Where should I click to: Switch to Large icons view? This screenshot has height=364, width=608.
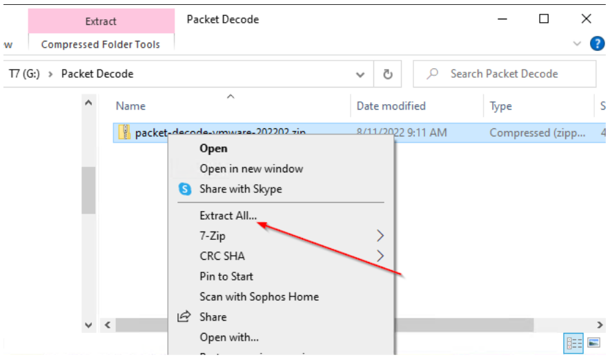[594, 343]
